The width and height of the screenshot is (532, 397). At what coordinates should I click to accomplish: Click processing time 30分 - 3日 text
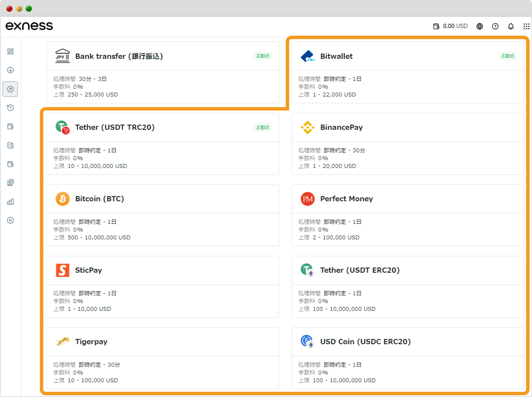coord(92,79)
